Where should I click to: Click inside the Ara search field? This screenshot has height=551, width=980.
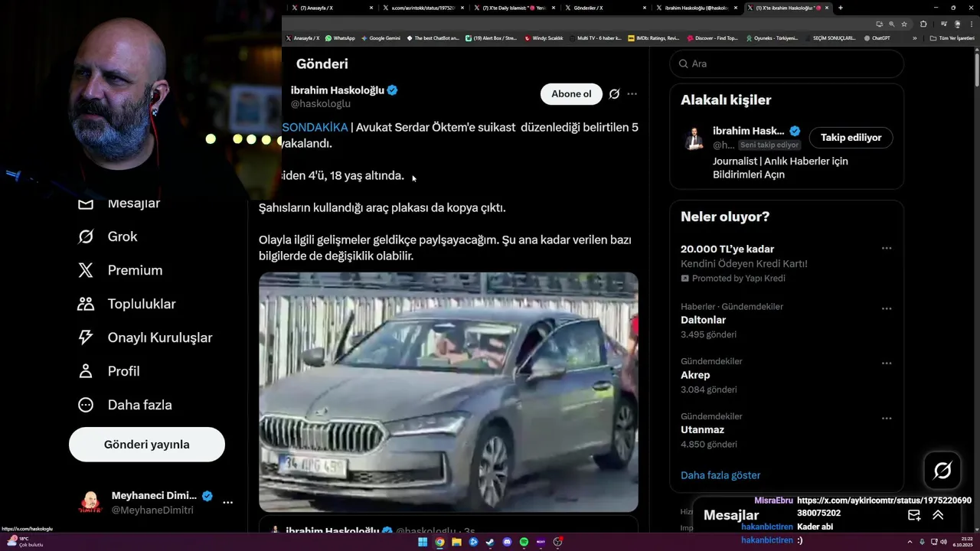[x=787, y=64]
